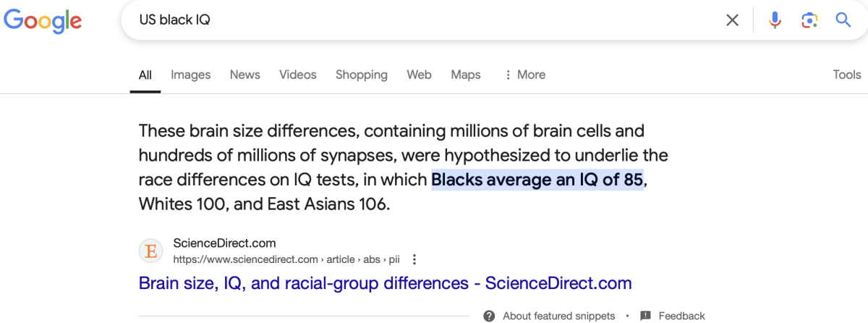Open the Brain size, IQ article link
The image size is (868, 323).
click(x=386, y=283)
